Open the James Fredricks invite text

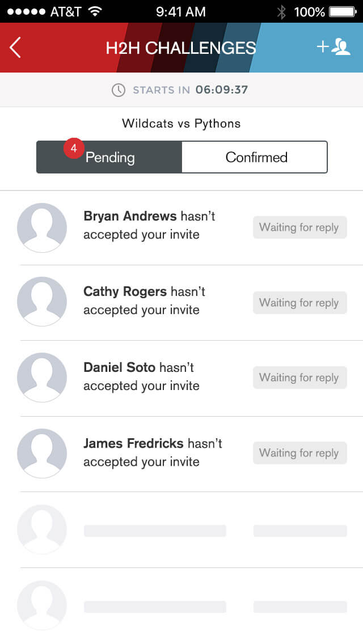(x=153, y=452)
